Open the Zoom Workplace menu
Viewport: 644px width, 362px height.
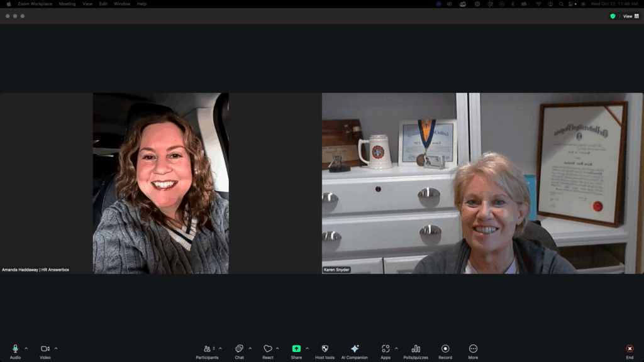35,4
